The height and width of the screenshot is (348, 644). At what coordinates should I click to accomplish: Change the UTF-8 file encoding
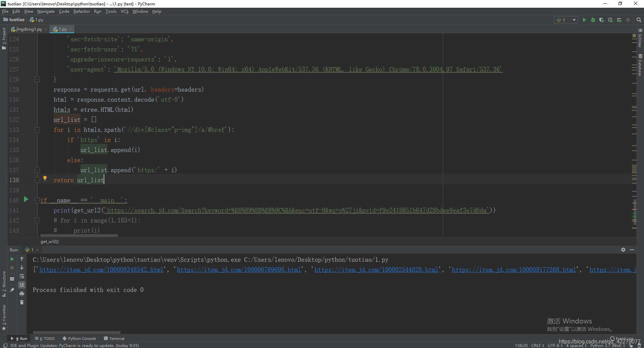click(555, 345)
